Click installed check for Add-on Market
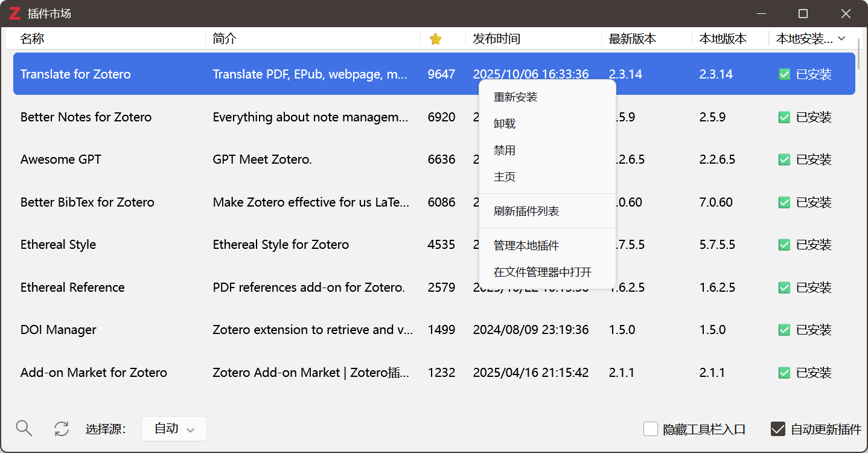The height and width of the screenshot is (453, 868). 784,373
